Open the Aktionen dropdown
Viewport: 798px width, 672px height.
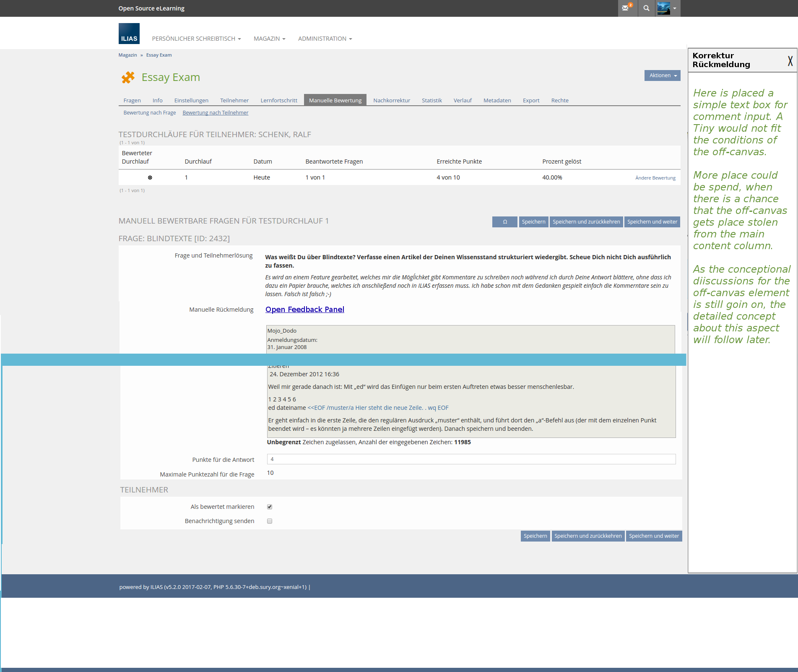[x=662, y=76]
